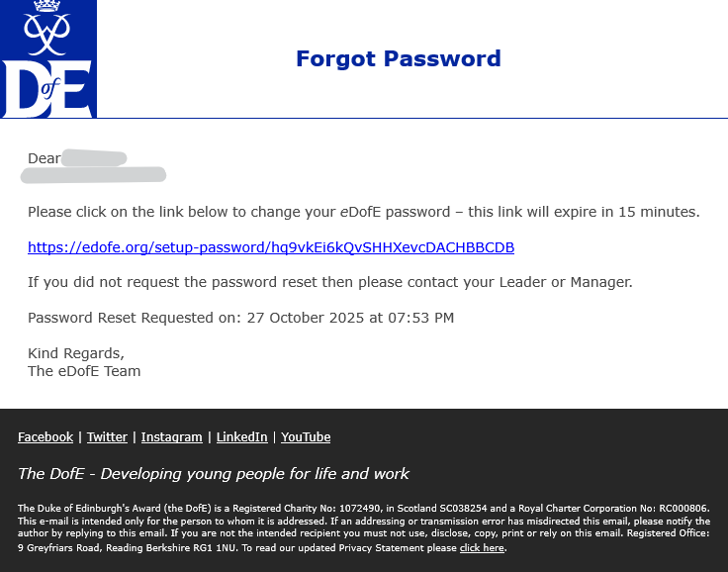The height and width of the screenshot is (572, 728).
Task: Click the DofE lettering in the logo
Action: tap(47, 89)
